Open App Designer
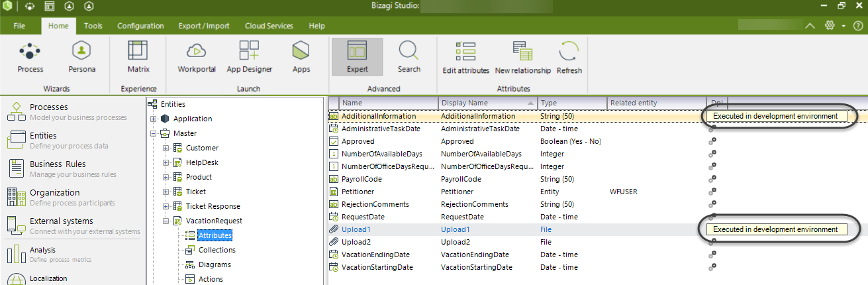 pyautogui.click(x=250, y=57)
